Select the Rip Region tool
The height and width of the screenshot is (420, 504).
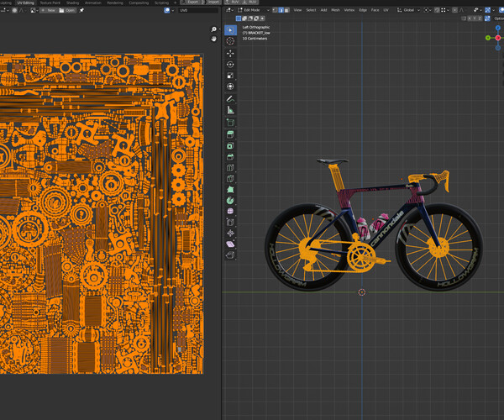(230, 255)
